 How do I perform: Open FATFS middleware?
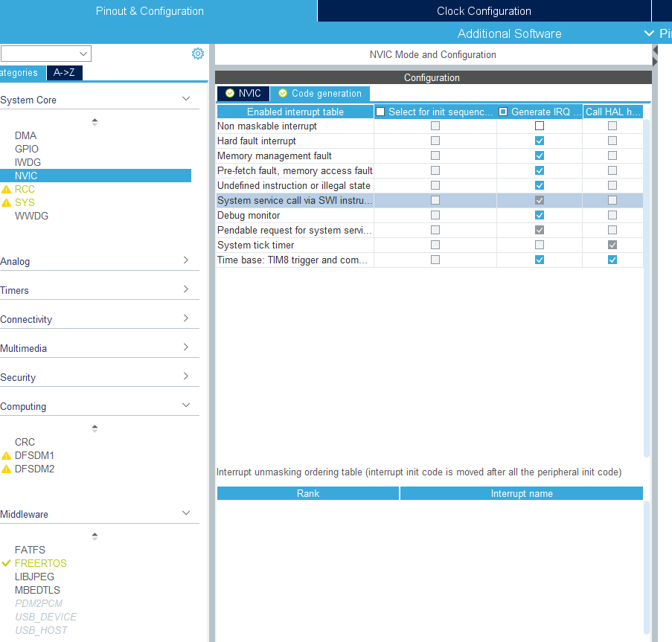point(30,550)
